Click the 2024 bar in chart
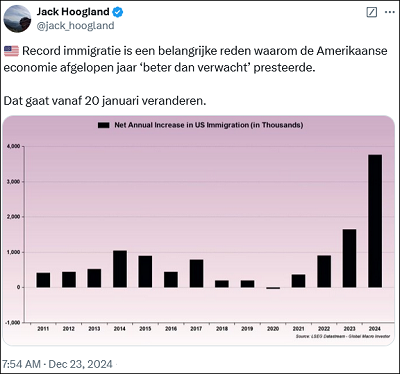This screenshot has width=400, height=374. tap(375, 221)
